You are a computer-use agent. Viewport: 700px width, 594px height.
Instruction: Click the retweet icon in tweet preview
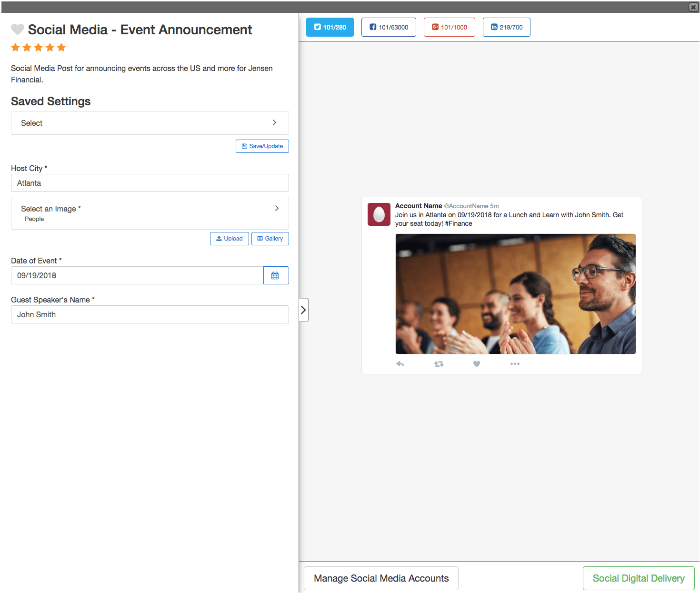click(439, 364)
